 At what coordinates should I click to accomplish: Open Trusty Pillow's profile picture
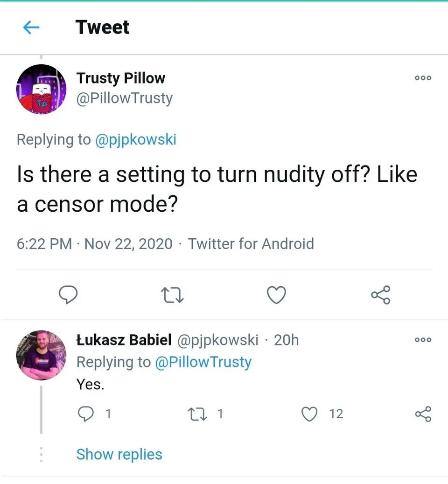coord(41,89)
